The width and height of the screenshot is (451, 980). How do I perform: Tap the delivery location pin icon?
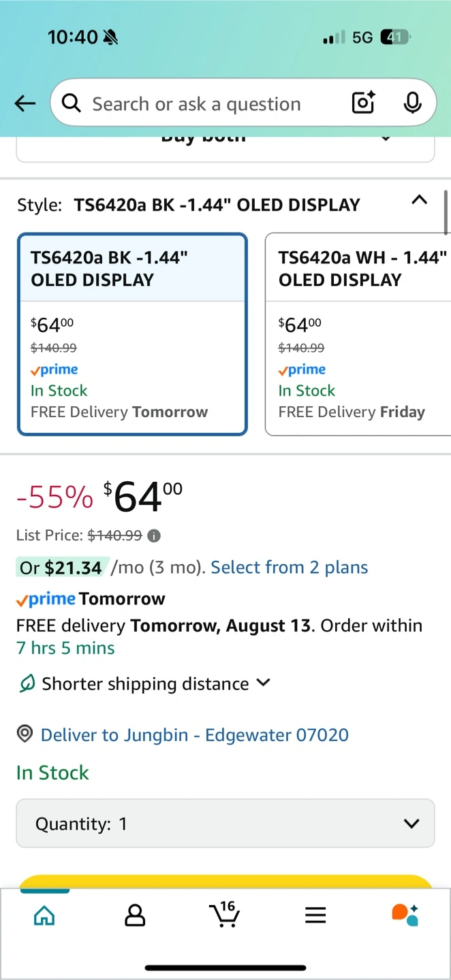(25, 734)
